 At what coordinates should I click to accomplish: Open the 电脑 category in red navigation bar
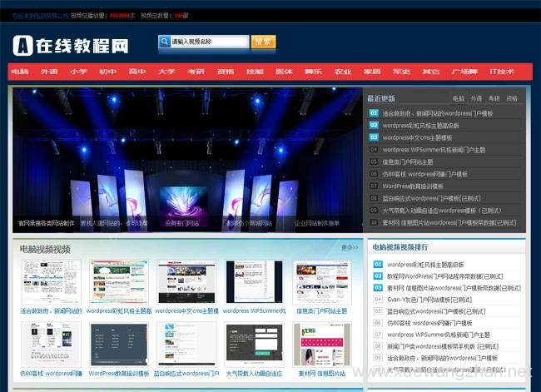click(x=21, y=72)
